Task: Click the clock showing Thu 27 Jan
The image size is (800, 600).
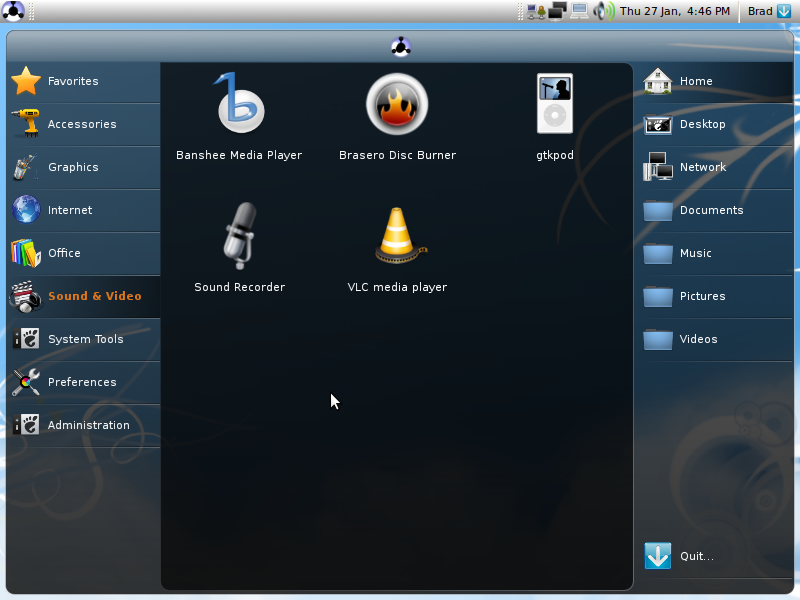Action: pyautogui.click(x=674, y=11)
